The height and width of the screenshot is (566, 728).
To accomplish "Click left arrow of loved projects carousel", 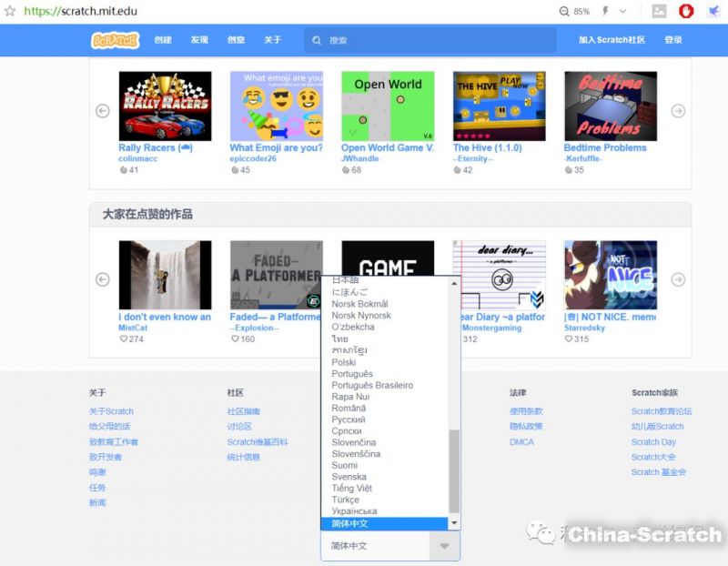I will point(103,279).
